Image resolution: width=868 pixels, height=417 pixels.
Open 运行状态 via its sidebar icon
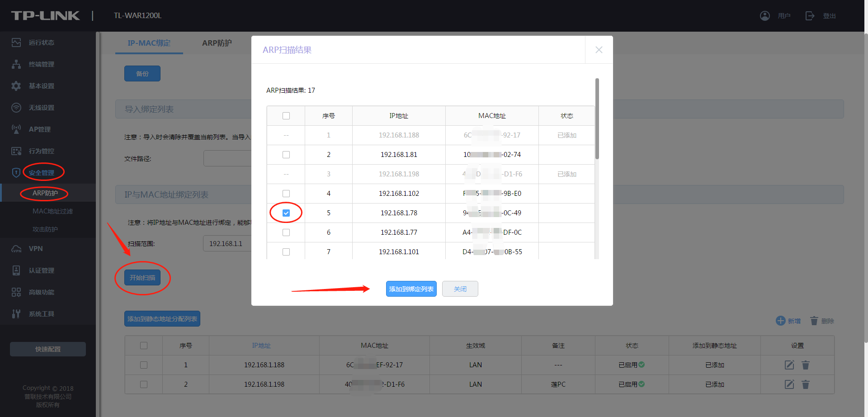(16, 43)
